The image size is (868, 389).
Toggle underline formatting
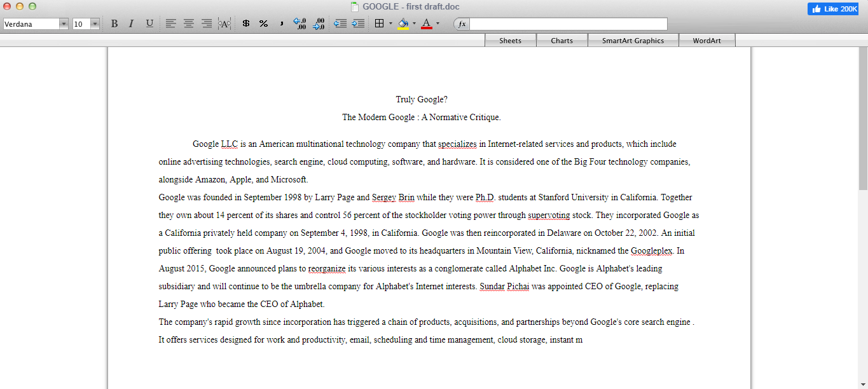point(149,24)
